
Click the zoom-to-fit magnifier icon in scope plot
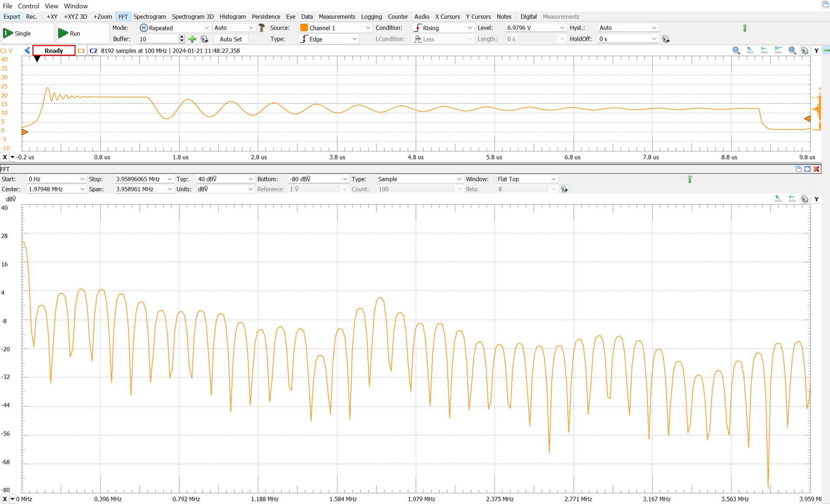792,50
